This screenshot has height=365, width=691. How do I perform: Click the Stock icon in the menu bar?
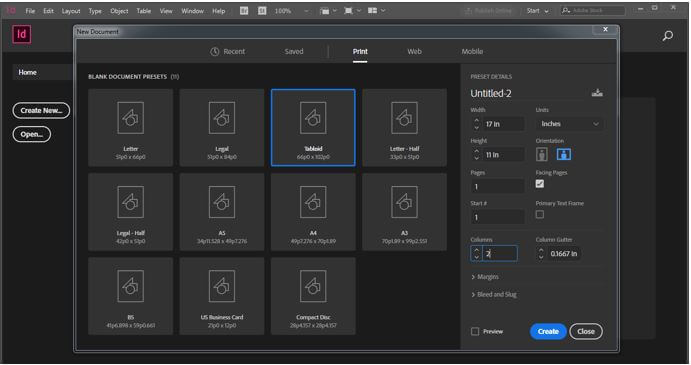click(x=262, y=11)
